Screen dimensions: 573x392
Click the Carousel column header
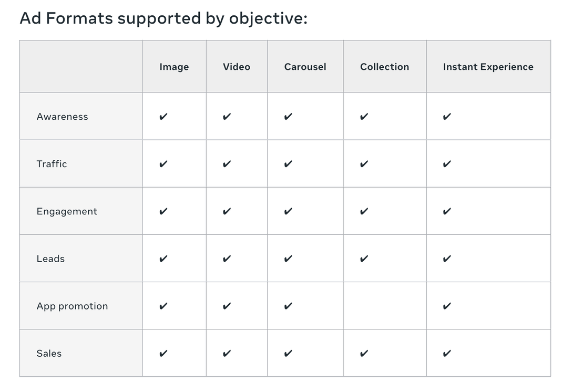[x=305, y=67]
